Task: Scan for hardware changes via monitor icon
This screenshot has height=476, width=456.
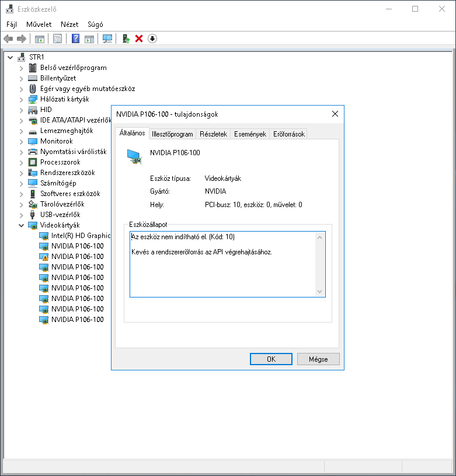Action: [107, 39]
